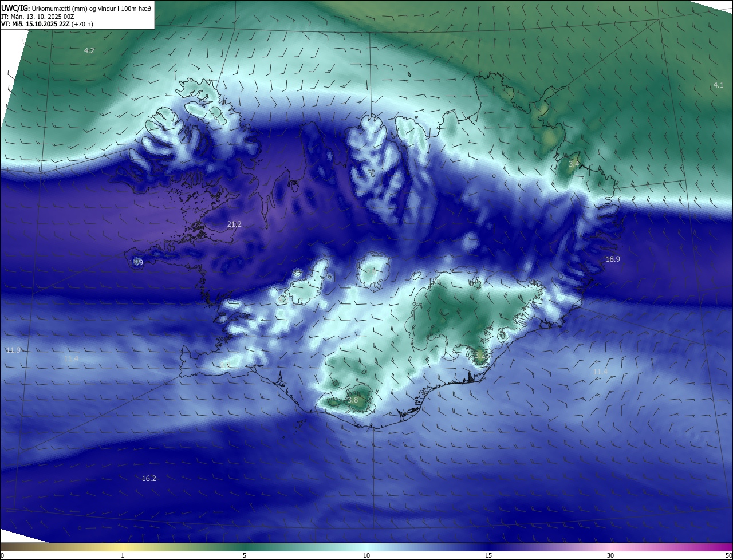Click the 11.9 label at the western peninsula tip

point(136,262)
